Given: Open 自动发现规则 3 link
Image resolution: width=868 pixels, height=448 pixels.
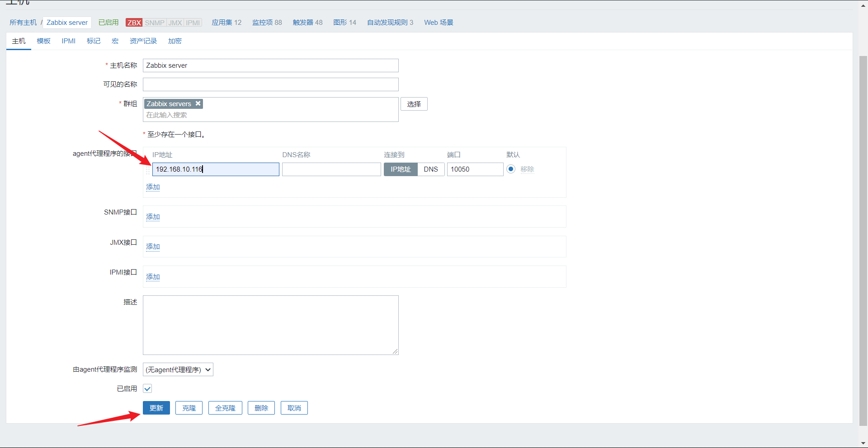Looking at the screenshot, I should point(390,23).
